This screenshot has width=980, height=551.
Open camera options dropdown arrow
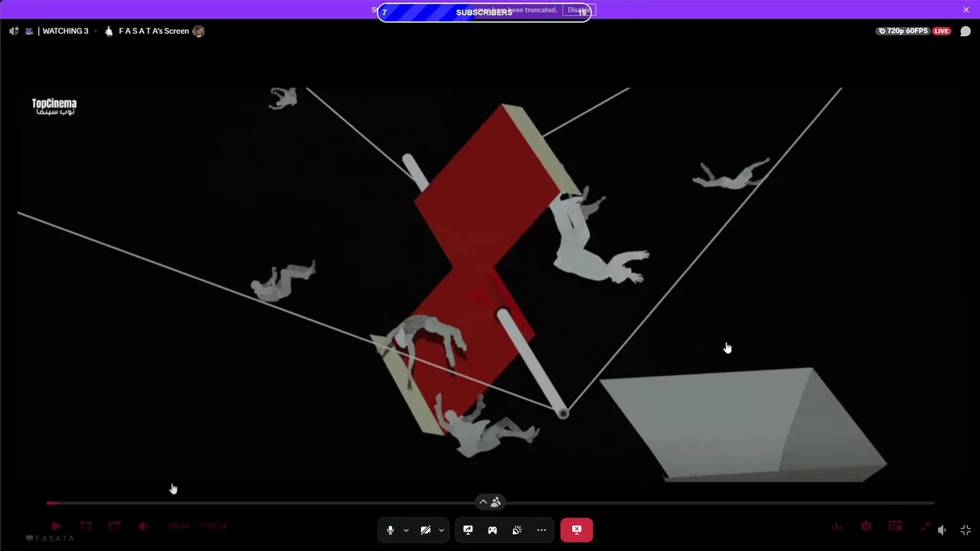pos(441,530)
